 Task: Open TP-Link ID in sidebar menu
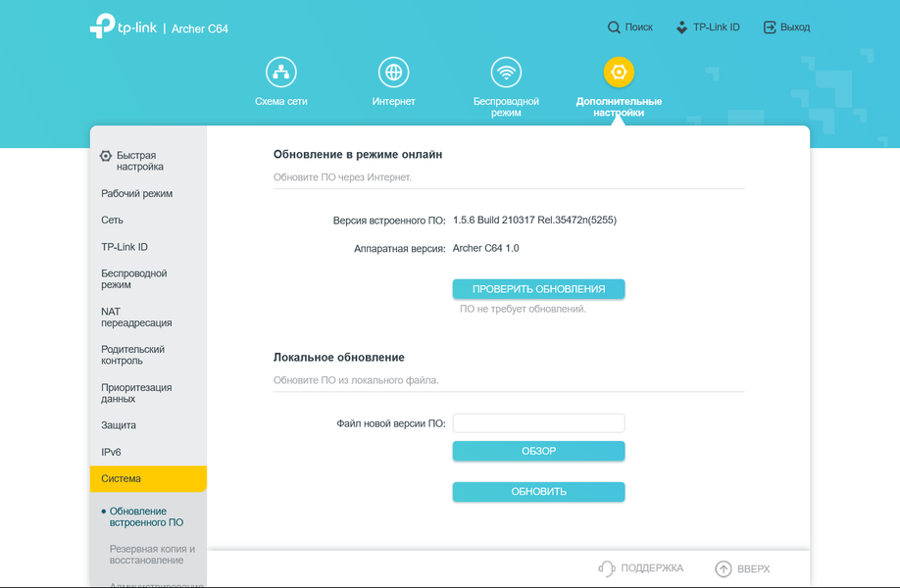pyautogui.click(x=125, y=247)
